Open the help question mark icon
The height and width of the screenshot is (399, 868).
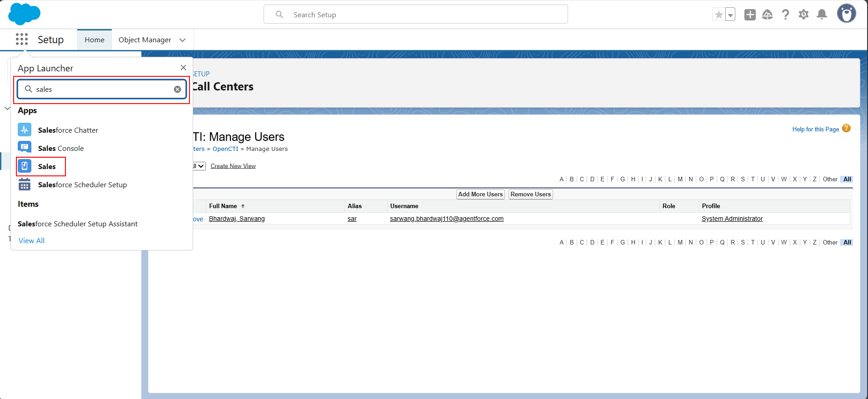click(786, 15)
